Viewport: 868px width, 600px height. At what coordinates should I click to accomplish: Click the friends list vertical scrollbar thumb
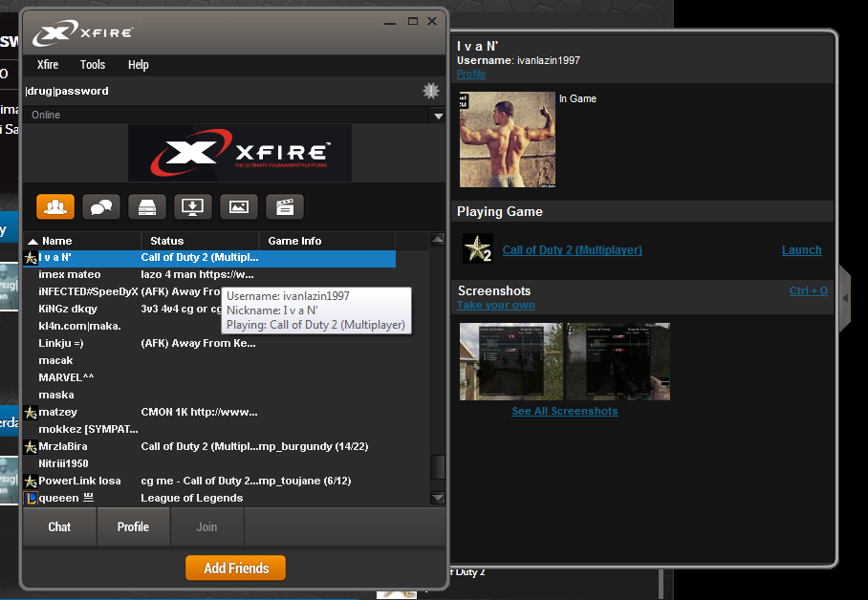tap(438, 466)
